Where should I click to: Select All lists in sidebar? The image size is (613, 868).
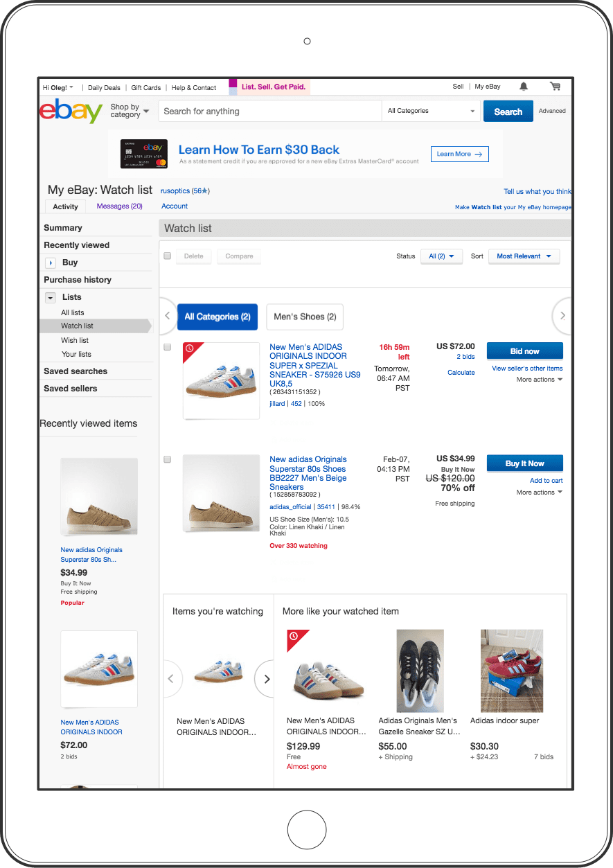[x=73, y=313]
